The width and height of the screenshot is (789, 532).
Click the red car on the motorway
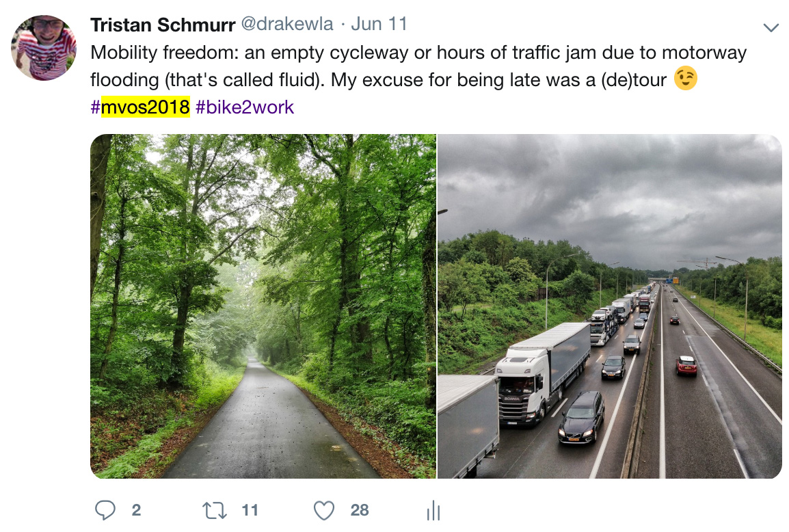tap(686, 366)
